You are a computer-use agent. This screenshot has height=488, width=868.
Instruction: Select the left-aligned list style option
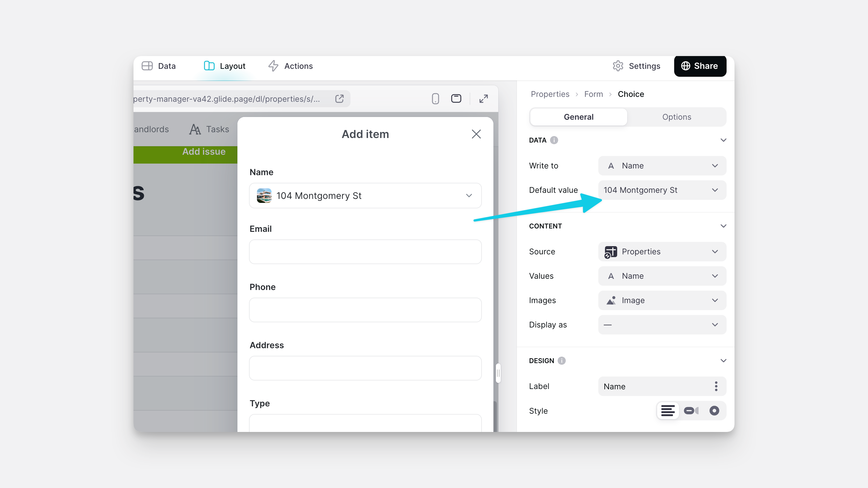668,411
